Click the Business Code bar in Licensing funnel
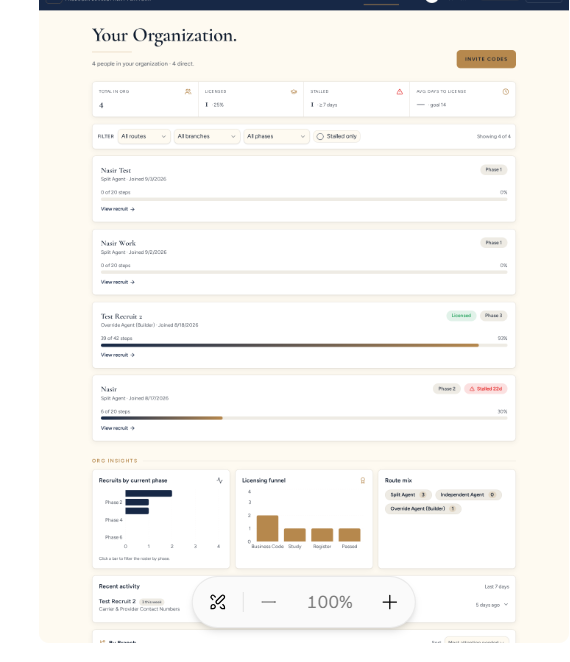This screenshot has height=662, width=570. tap(267, 528)
